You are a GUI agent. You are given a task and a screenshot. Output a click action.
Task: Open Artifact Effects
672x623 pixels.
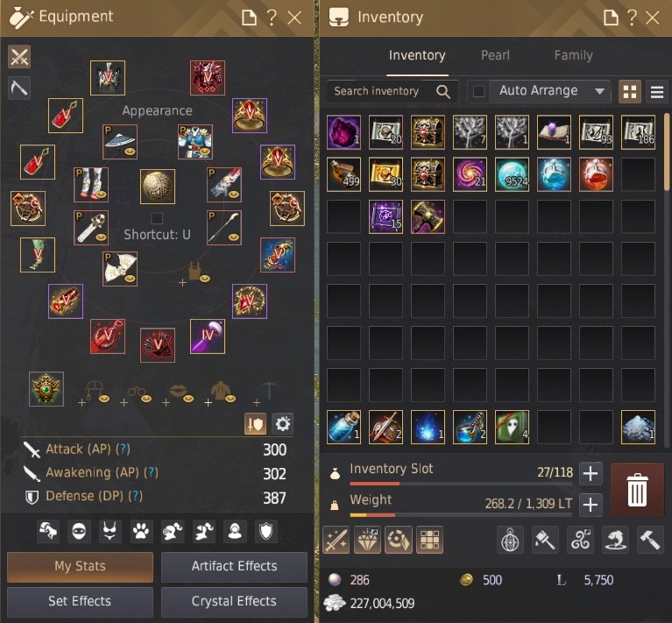pos(234,566)
